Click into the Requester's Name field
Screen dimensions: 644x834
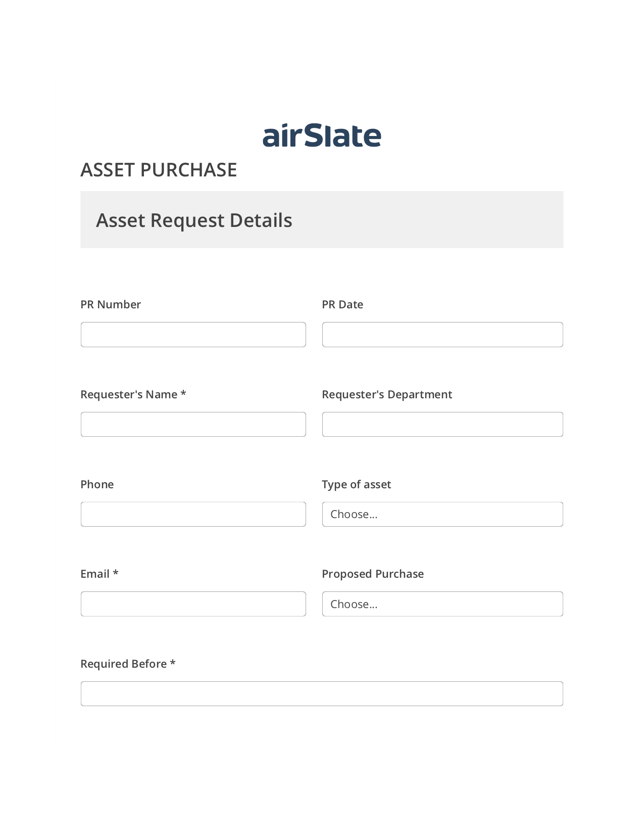pyautogui.click(x=193, y=425)
